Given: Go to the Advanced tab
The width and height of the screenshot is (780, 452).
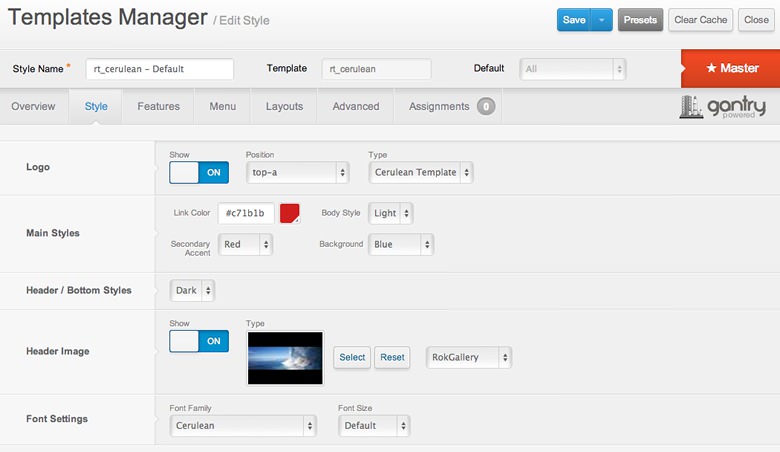Looking at the screenshot, I should point(356,106).
